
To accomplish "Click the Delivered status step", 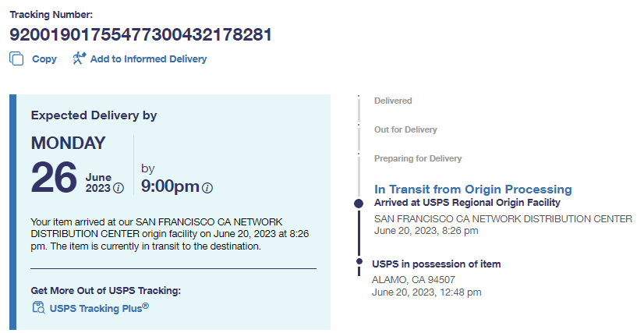I will tap(393, 101).
